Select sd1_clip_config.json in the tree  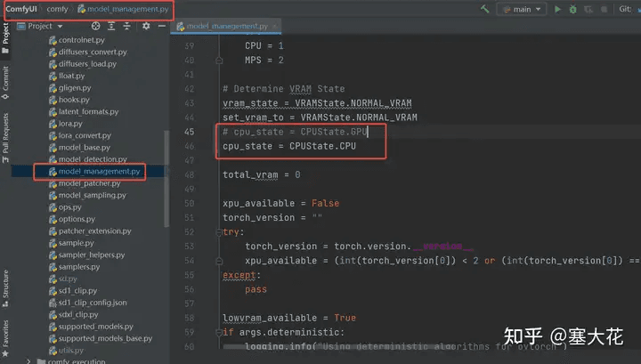coord(93,303)
